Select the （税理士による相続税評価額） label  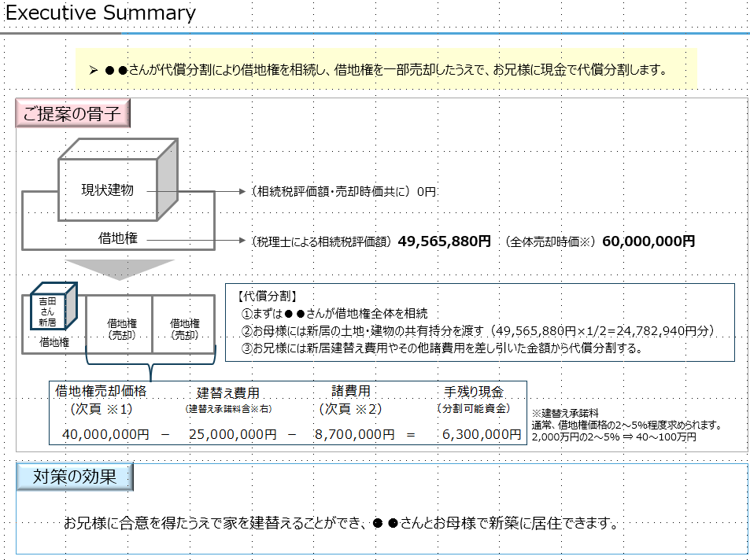323,241
